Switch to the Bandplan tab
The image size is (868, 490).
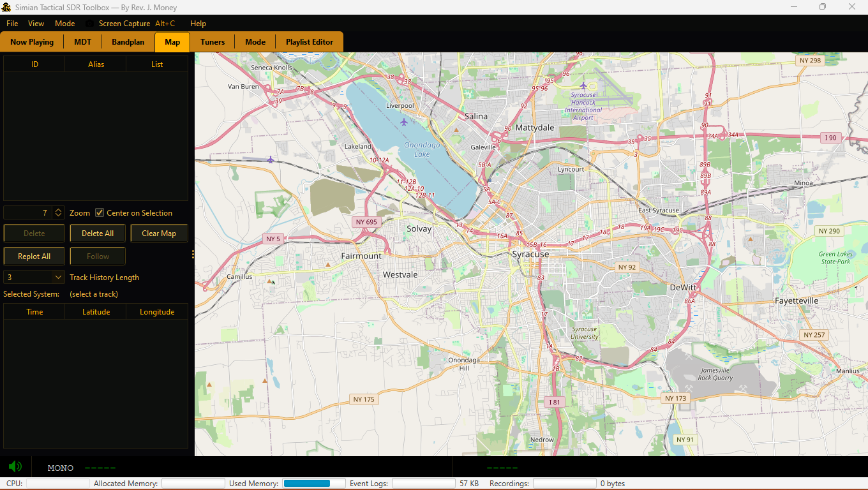point(128,42)
